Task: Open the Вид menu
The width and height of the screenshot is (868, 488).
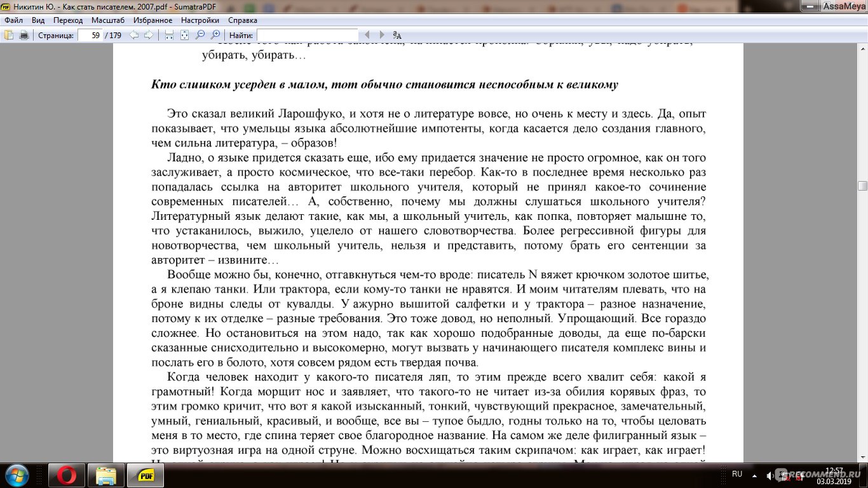Action: point(38,20)
